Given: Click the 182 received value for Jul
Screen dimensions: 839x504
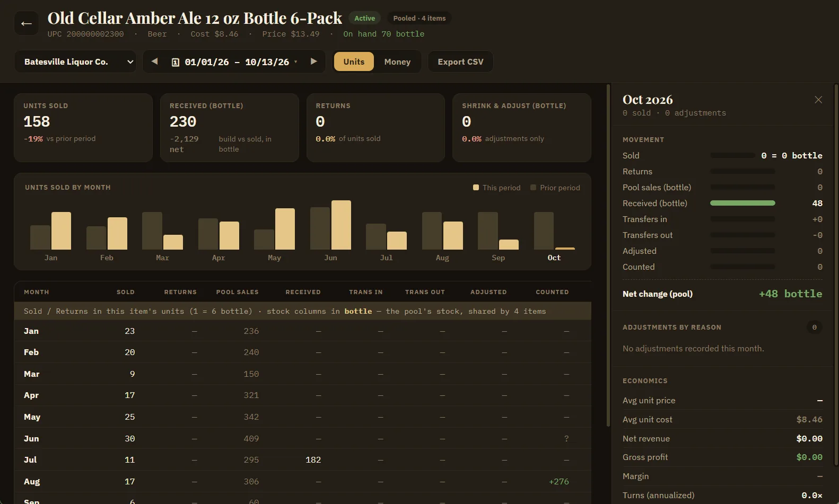Looking at the screenshot, I should tap(313, 459).
